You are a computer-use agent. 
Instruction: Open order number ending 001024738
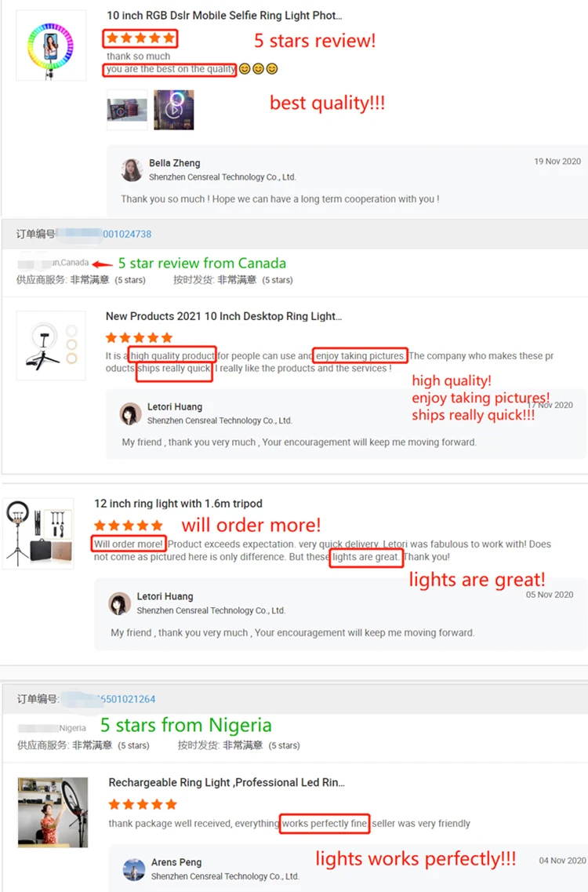[x=127, y=234]
